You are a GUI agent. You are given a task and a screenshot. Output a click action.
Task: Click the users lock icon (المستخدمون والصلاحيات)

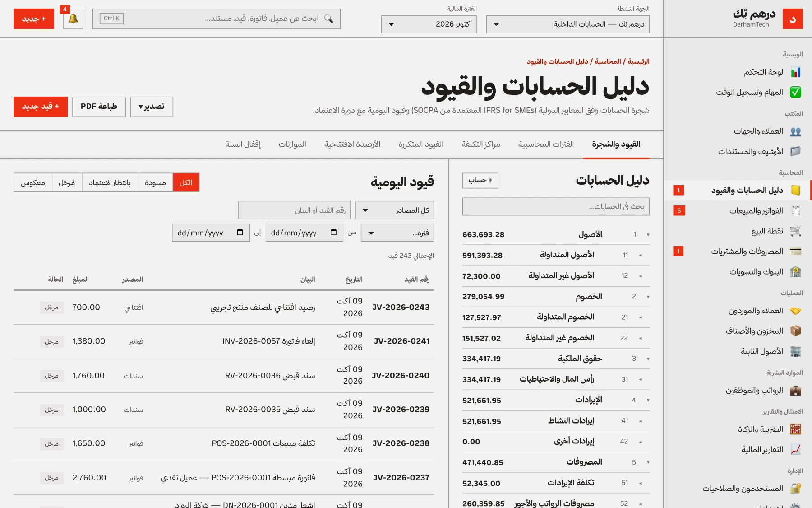(x=795, y=489)
